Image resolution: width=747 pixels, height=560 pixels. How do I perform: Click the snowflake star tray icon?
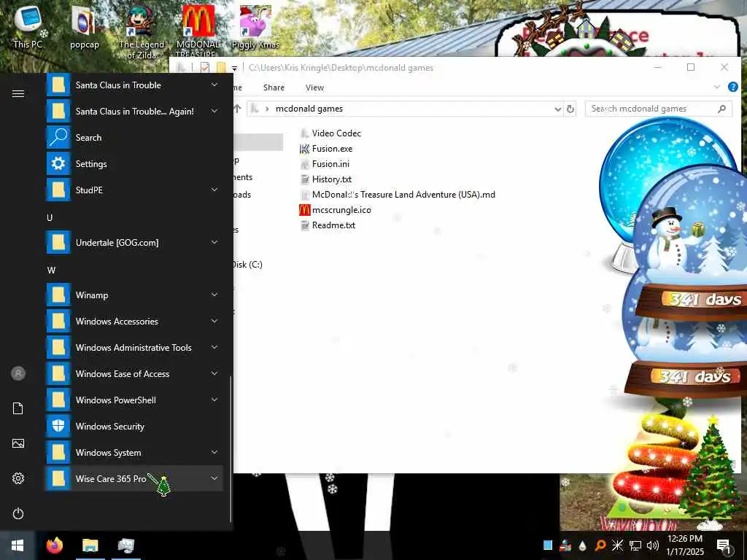click(x=617, y=545)
